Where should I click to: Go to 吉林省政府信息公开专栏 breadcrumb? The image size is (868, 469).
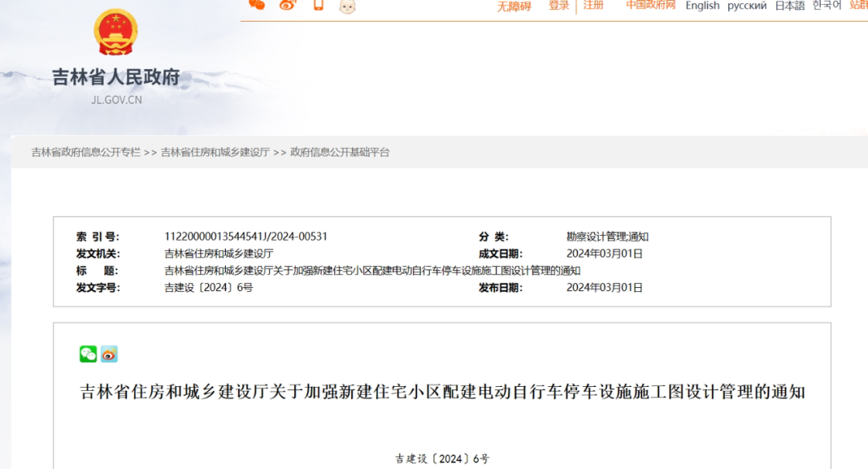point(86,152)
